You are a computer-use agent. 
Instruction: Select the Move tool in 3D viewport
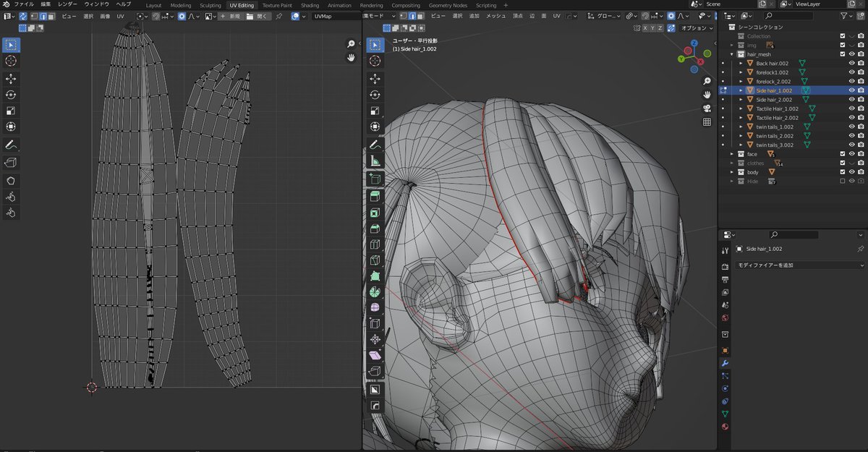point(375,78)
